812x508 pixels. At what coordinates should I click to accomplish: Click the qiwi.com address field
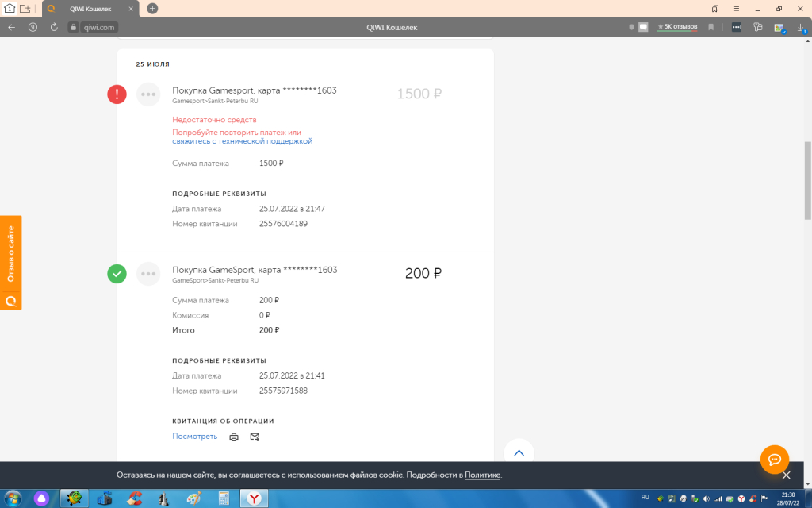pos(99,28)
